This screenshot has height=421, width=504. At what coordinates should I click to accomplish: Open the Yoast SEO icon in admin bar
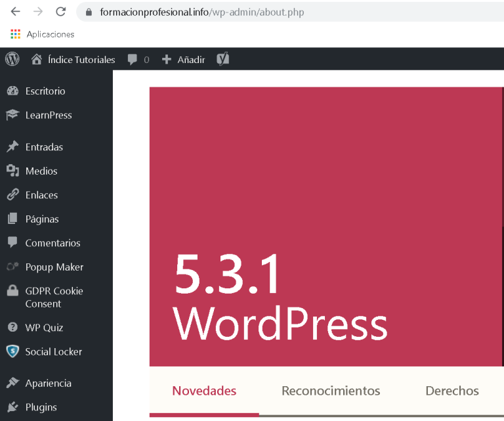pos(222,59)
